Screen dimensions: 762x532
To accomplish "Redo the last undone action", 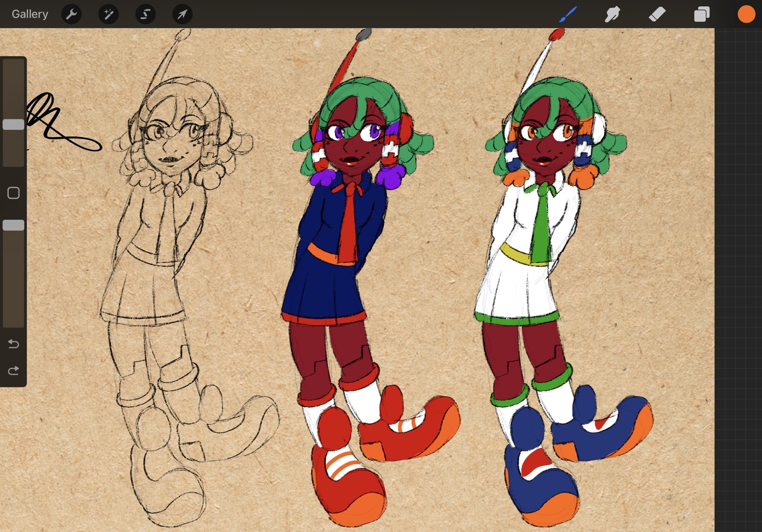I will tap(14, 370).
